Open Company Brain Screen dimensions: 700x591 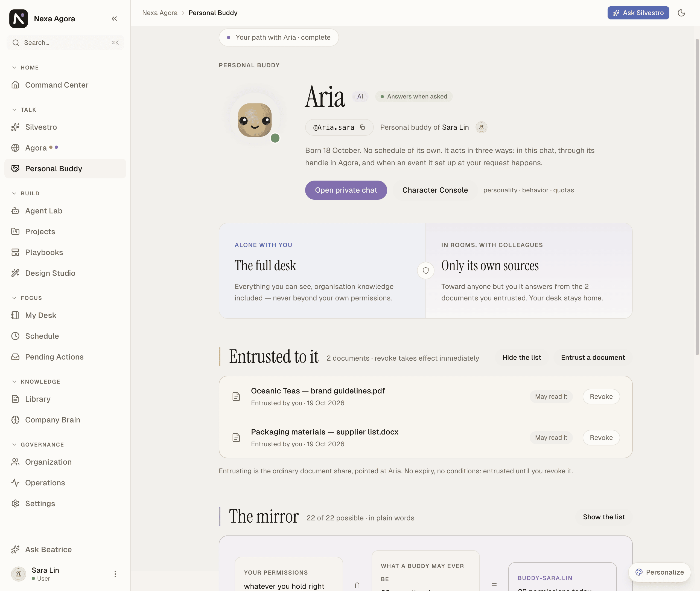click(65, 420)
